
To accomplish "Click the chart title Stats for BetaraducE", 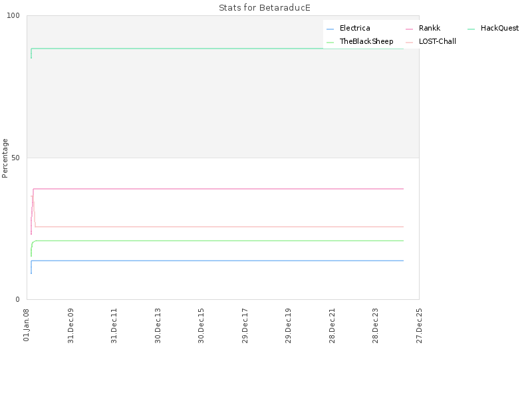I will [x=264, y=8].
